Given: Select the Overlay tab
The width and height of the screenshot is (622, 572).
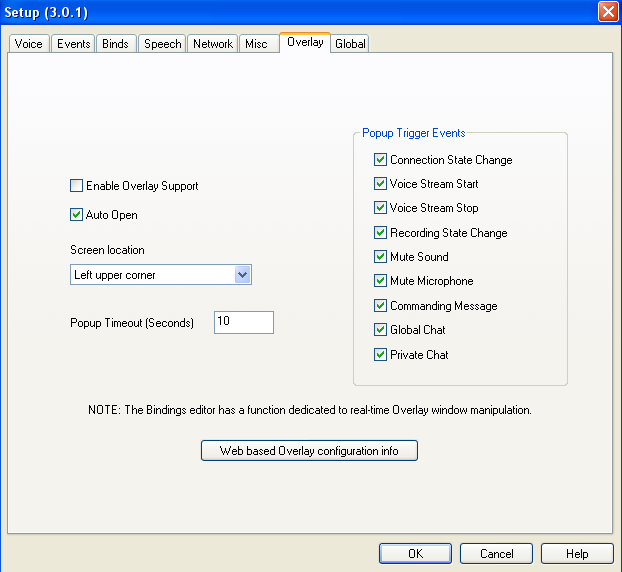Looking at the screenshot, I should pos(305,42).
